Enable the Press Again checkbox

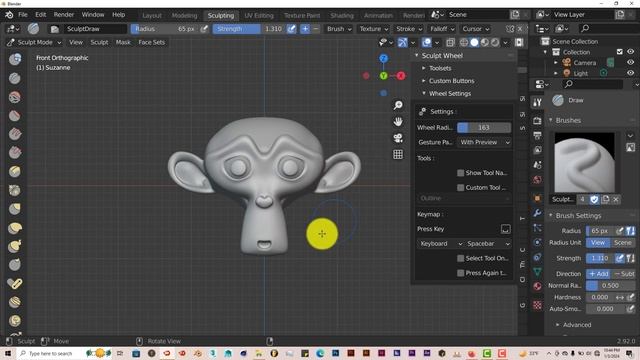click(x=460, y=273)
